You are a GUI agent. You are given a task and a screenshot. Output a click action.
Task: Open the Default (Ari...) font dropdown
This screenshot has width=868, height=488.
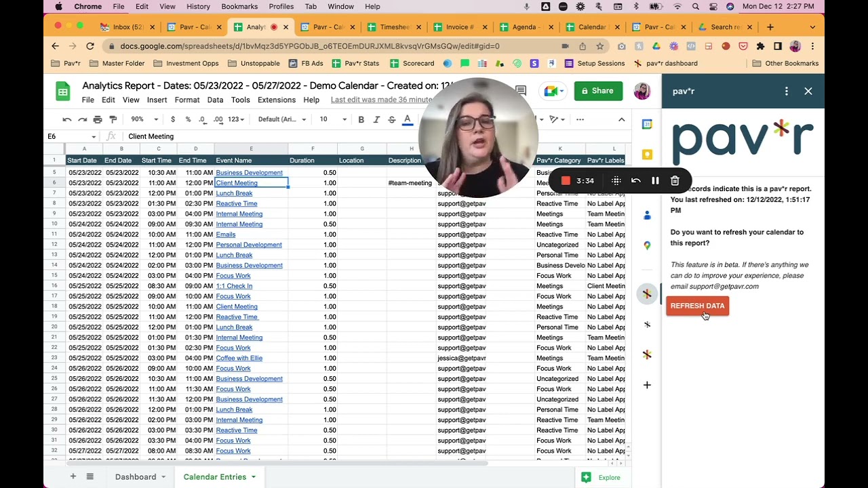(x=282, y=119)
